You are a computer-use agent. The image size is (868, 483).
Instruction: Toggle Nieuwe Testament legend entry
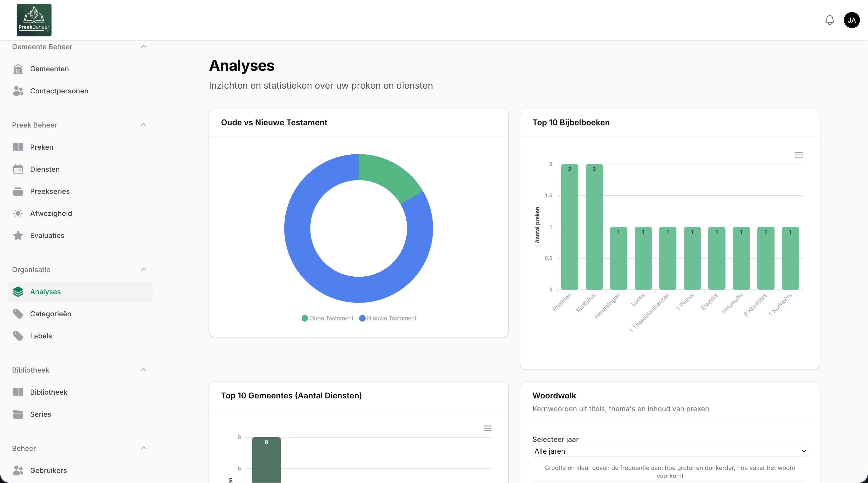388,318
